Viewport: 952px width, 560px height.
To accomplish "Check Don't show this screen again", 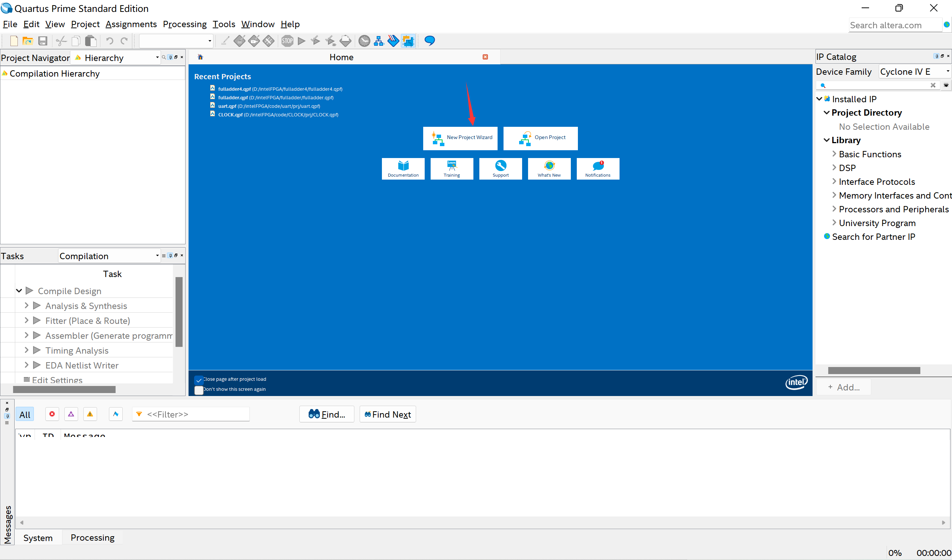I will tap(199, 390).
